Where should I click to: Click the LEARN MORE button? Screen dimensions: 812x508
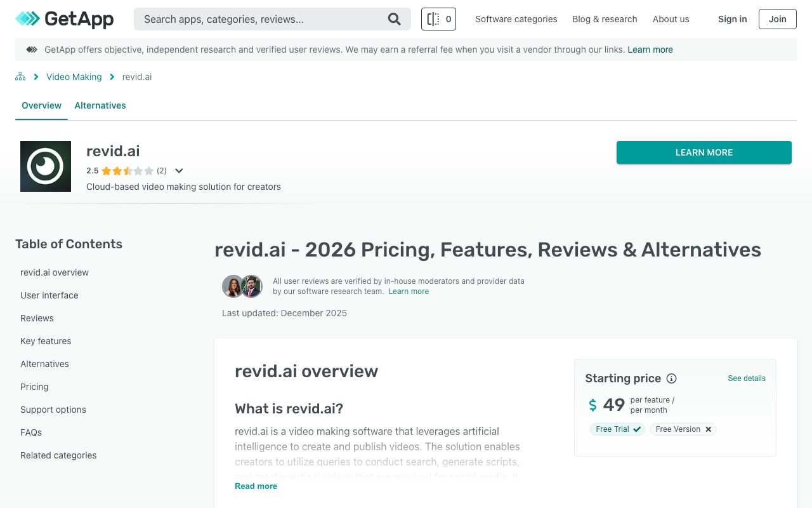[x=704, y=152]
